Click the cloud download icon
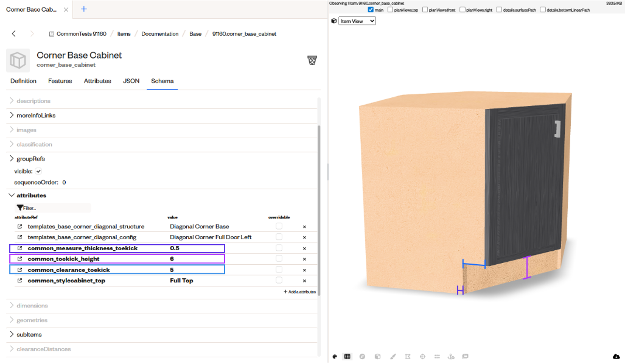625x364 pixels. [x=616, y=357]
